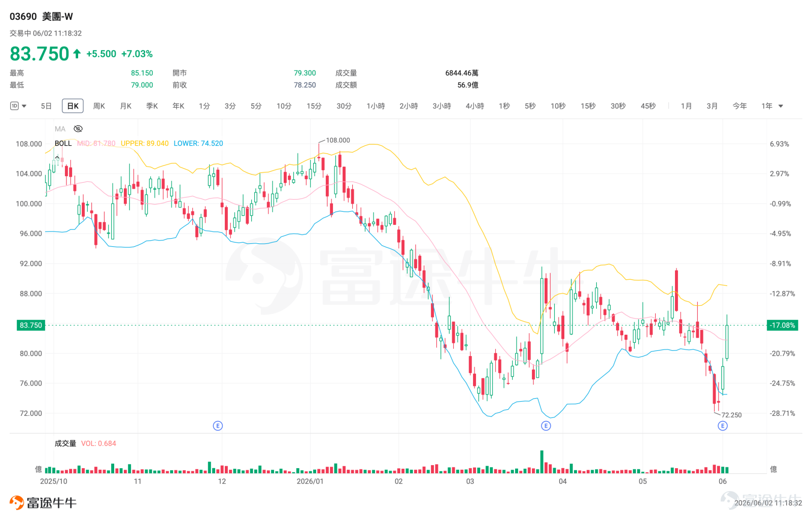Click the 最低 value 79.000

[x=142, y=85]
